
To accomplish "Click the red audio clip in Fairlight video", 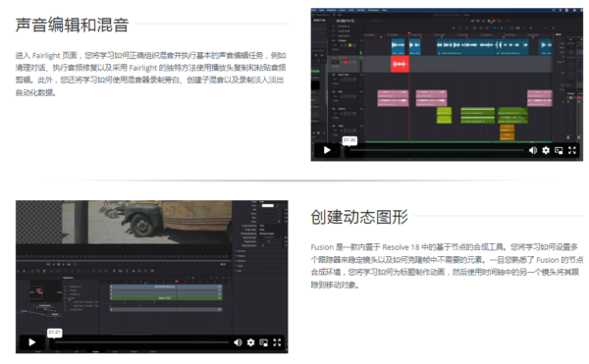I will coord(400,64).
